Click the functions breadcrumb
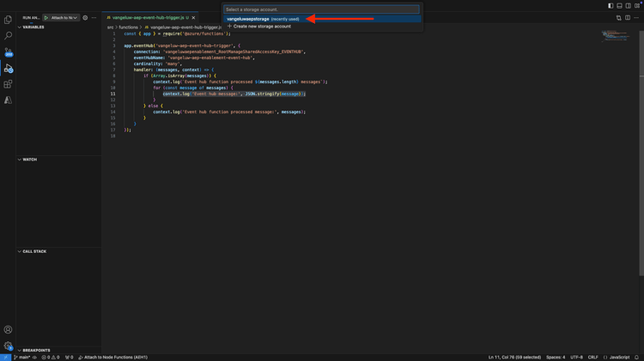 128,27
